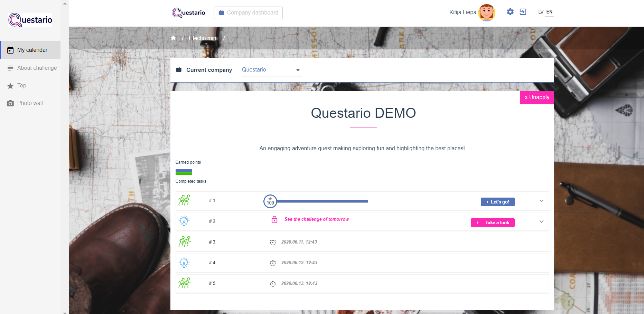Click the lightbulb icon for task #2
The width and height of the screenshot is (644, 314).
click(184, 221)
